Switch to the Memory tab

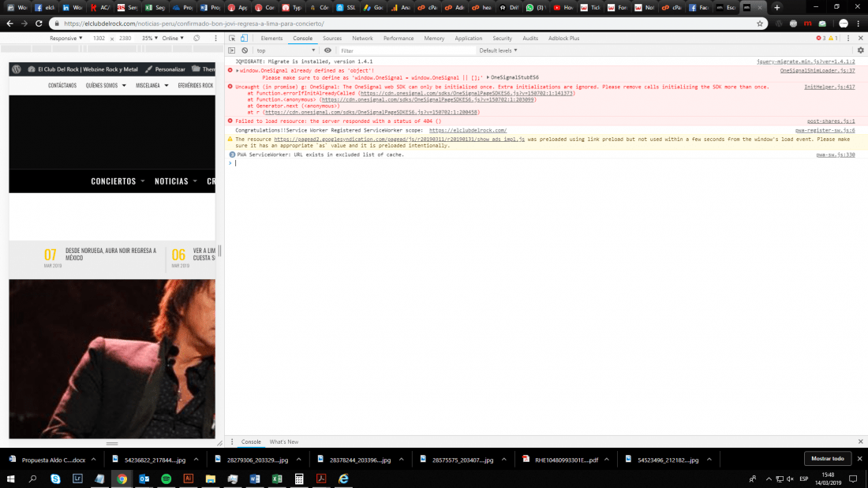(x=434, y=38)
